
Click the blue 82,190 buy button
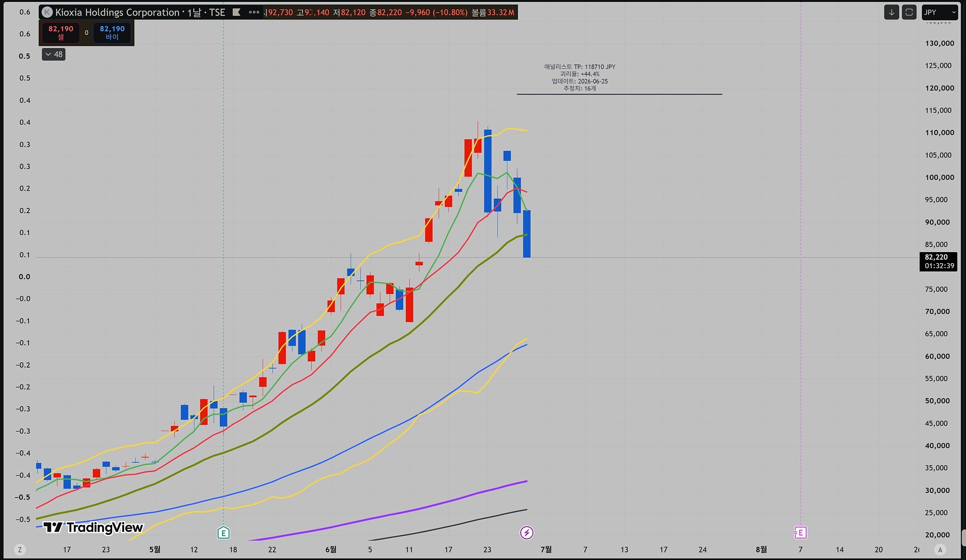pyautogui.click(x=112, y=33)
